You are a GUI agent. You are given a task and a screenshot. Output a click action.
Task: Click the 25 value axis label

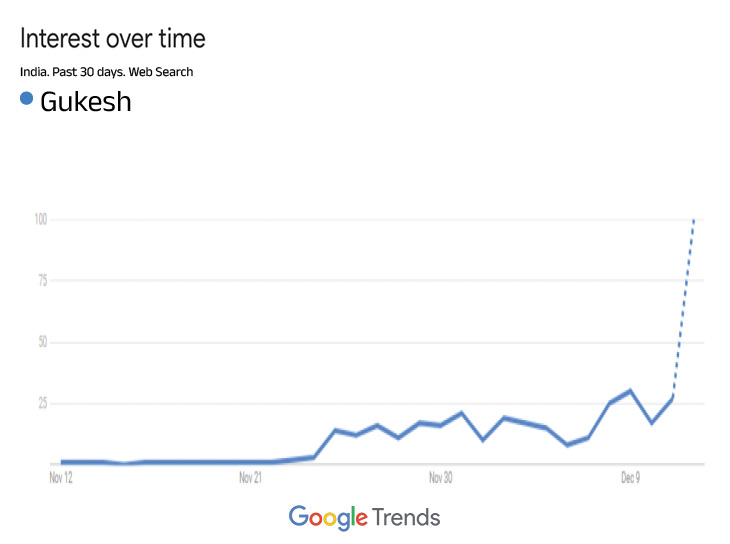click(x=43, y=403)
